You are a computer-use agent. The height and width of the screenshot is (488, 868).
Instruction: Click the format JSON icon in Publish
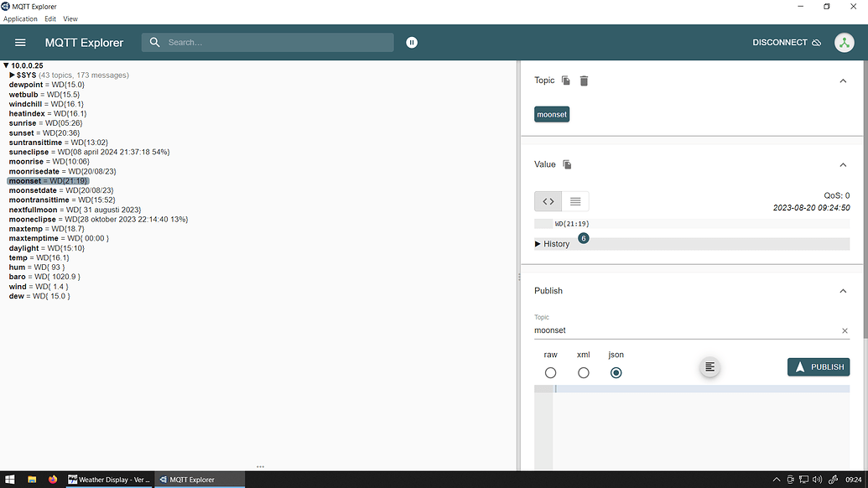[x=709, y=366]
